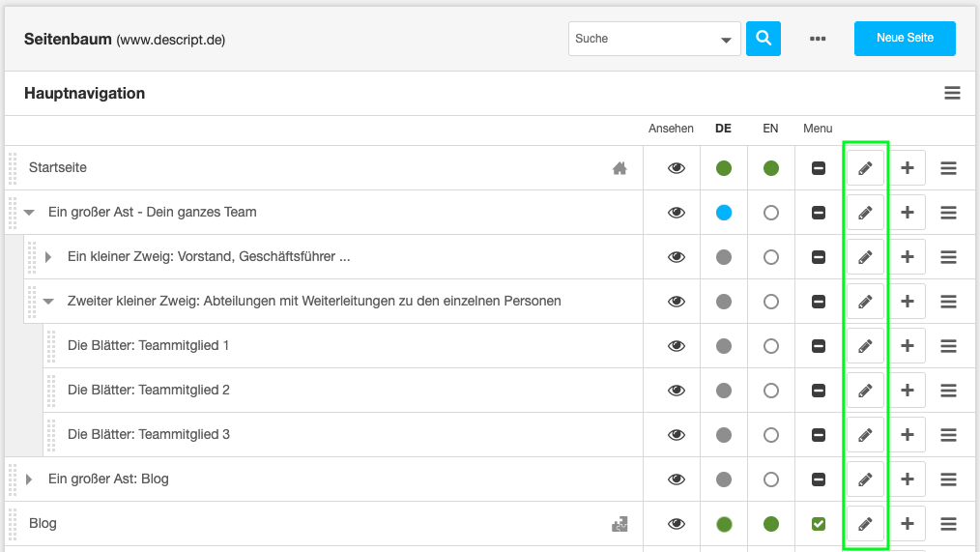Click EN empty circle for Teammitglied 1
The width and height of the screenshot is (980, 552).
[x=770, y=346]
